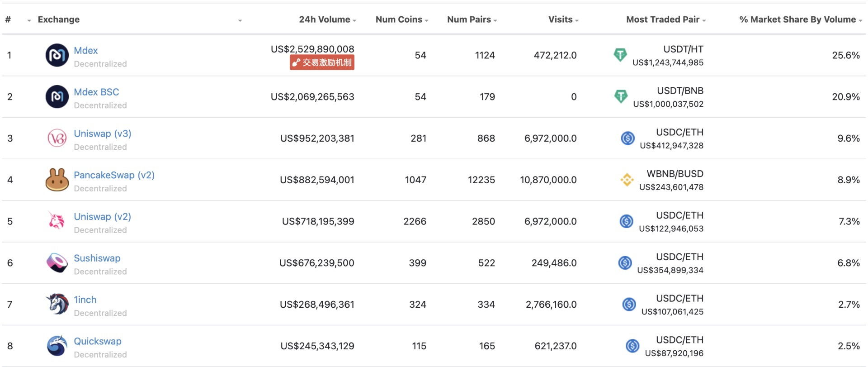
Task: Click Quickswap market share 2.5%
Action: coord(849,346)
